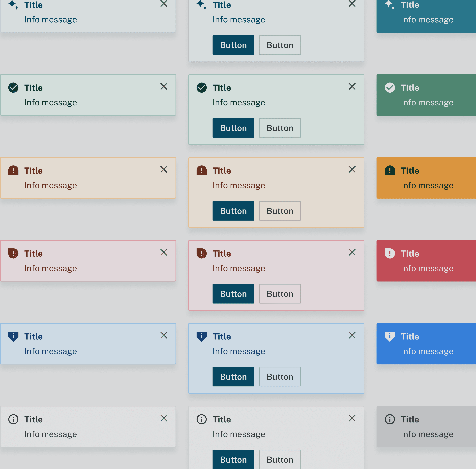Close the middle blue info alert with buttons
This screenshot has height=469, width=476.
point(352,335)
